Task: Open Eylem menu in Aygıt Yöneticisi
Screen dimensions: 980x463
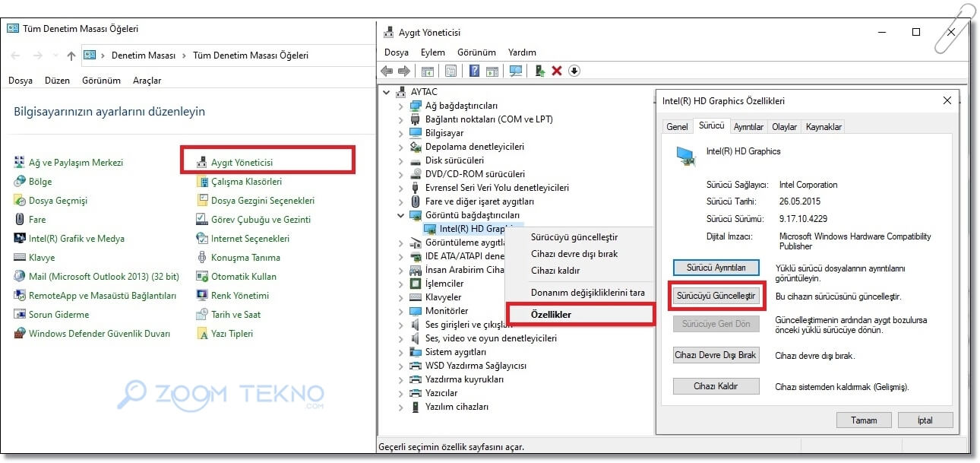Action: pos(433,52)
